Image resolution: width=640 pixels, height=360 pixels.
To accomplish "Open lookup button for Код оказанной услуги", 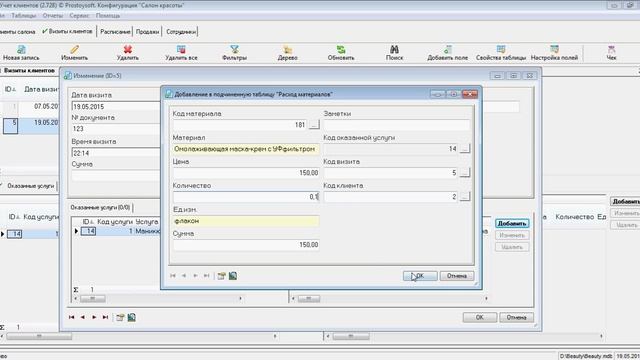I will tap(464, 149).
